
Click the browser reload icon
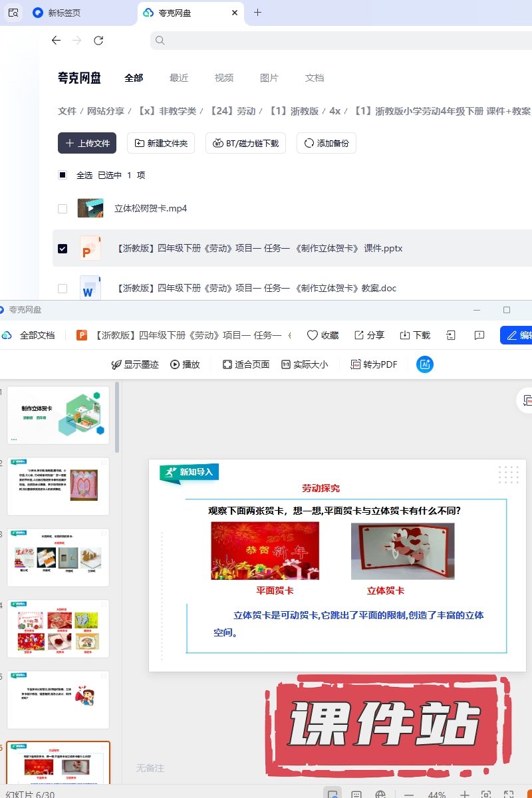[x=98, y=41]
